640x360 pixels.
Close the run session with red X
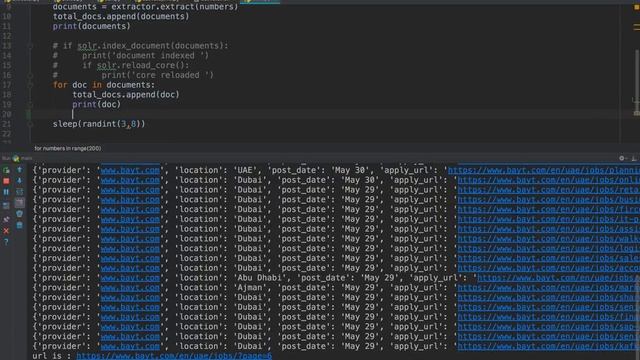[6, 231]
